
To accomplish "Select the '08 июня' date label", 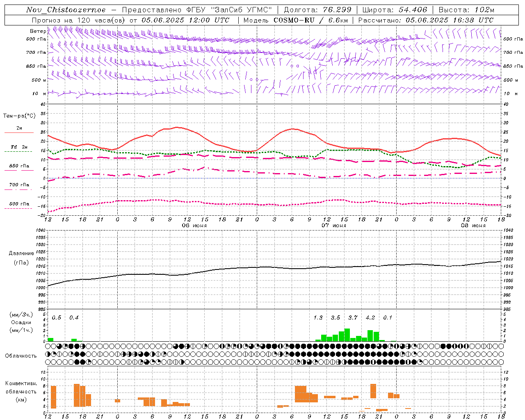I will point(473,226).
